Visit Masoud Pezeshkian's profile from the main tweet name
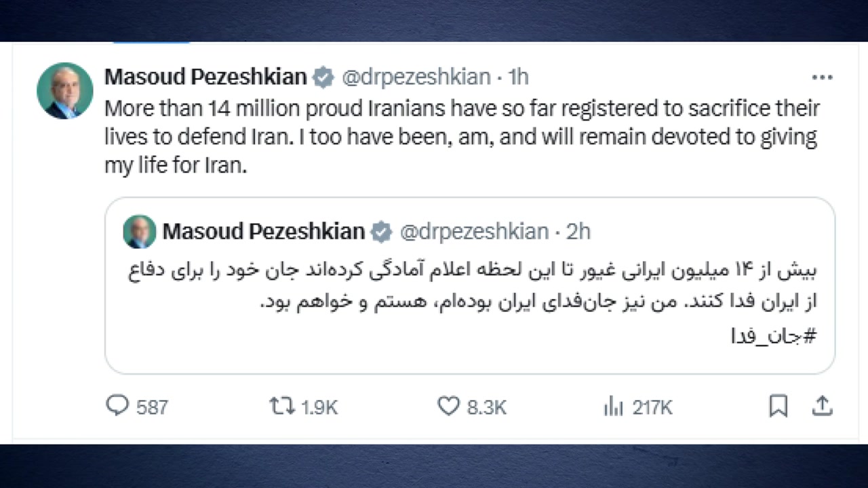868x488 pixels. (205, 77)
